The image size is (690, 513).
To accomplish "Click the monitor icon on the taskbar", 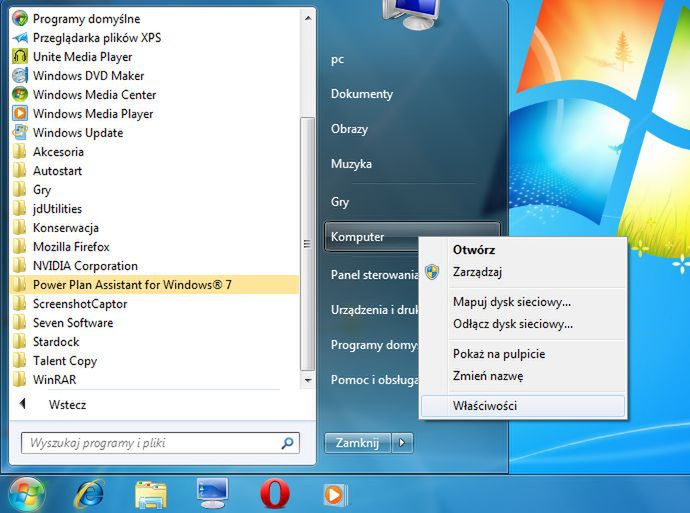I will click(213, 493).
